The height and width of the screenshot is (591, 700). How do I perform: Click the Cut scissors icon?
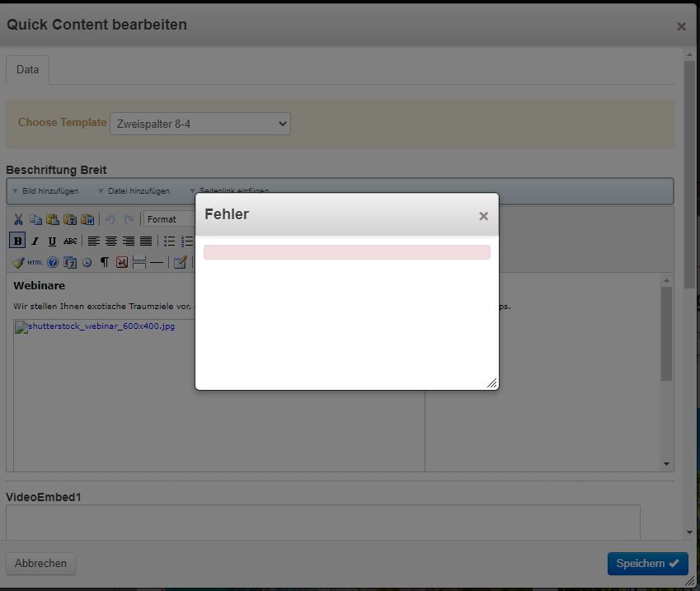18,219
